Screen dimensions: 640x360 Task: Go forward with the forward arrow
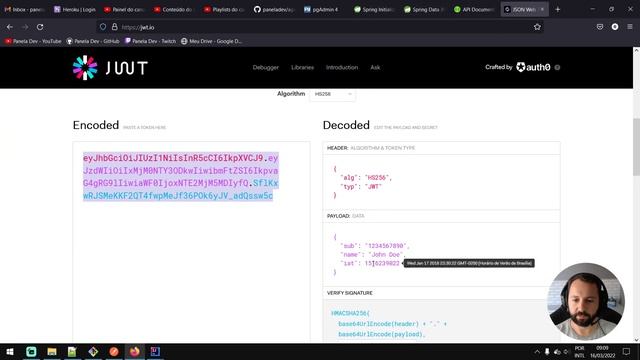(x=25, y=27)
